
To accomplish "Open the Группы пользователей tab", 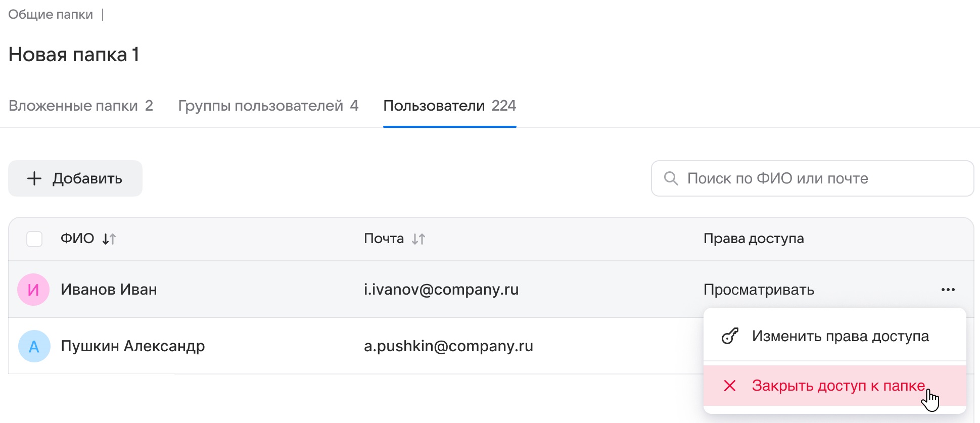I will pyautogui.click(x=268, y=106).
